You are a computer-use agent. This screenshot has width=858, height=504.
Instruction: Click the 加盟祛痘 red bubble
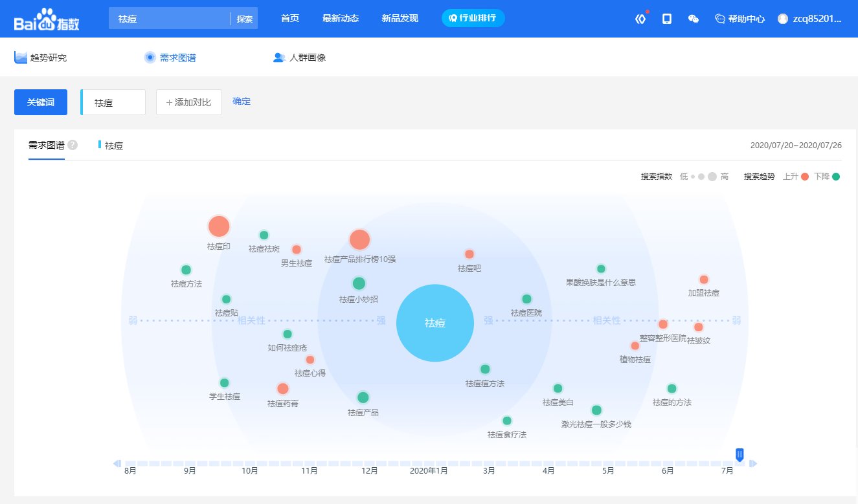[704, 279]
